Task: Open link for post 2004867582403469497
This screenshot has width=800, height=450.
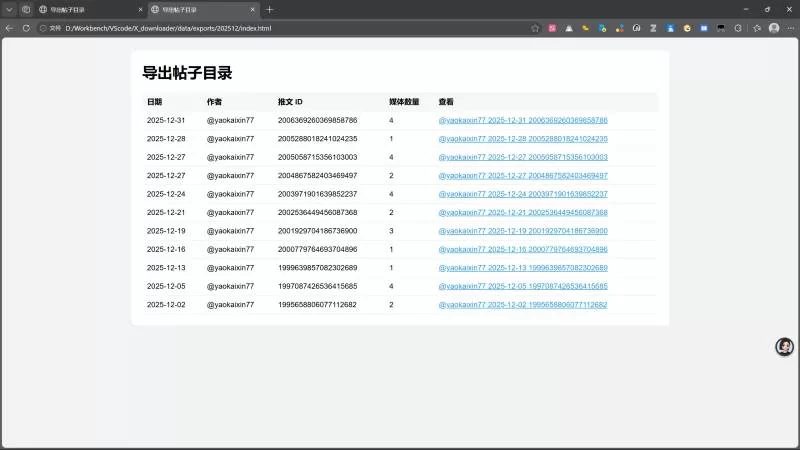Action: [x=523, y=176]
